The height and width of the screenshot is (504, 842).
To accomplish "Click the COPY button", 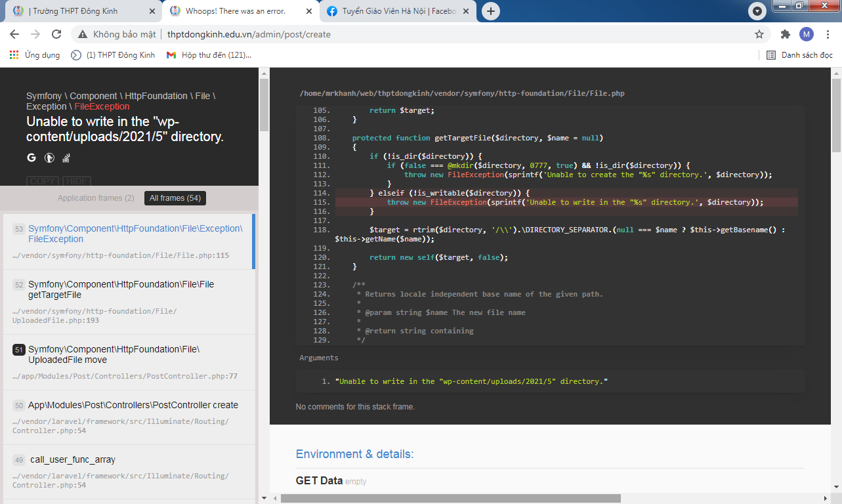I will point(43,181).
